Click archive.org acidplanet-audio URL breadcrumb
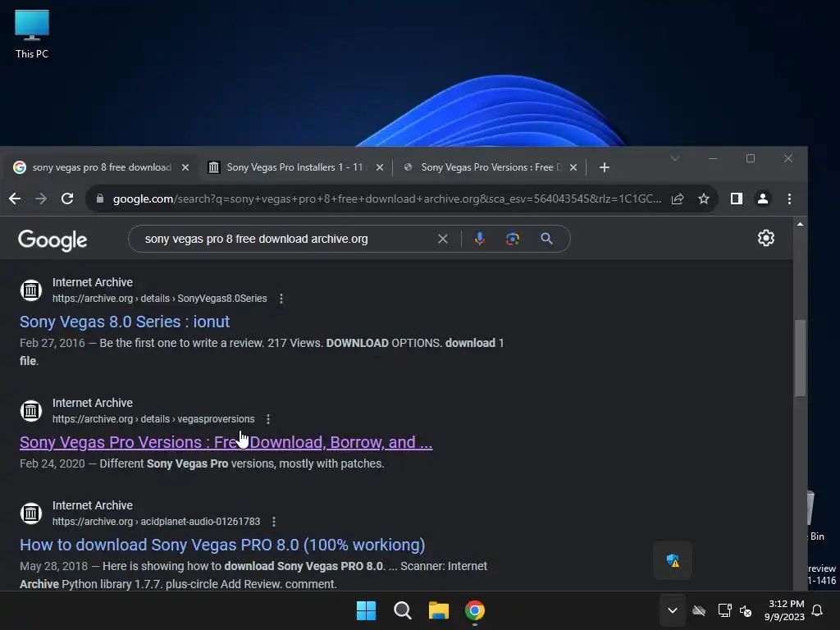 157,521
